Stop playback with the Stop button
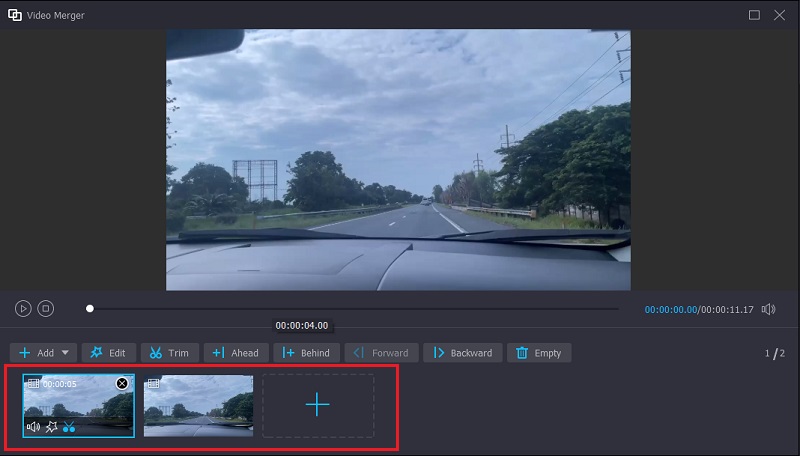The image size is (800, 456). (x=46, y=309)
